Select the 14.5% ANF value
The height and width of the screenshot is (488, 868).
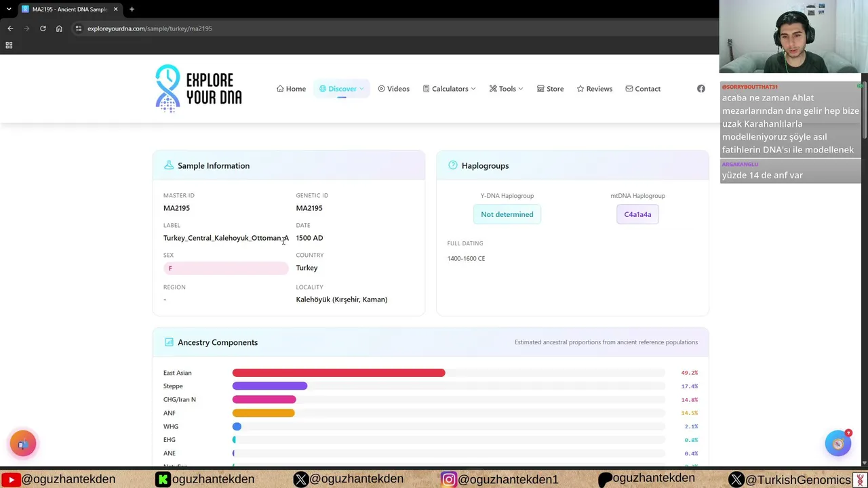point(690,413)
